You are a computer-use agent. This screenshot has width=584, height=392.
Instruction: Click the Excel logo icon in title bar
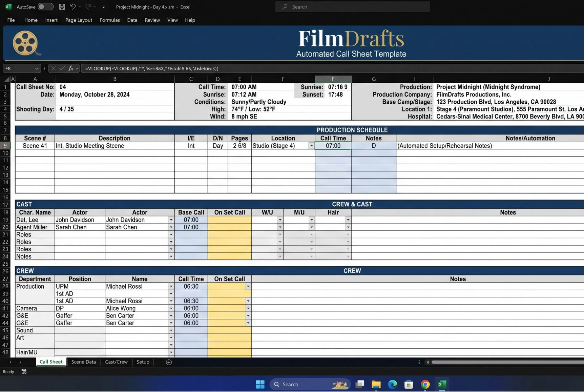tap(8, 7)
